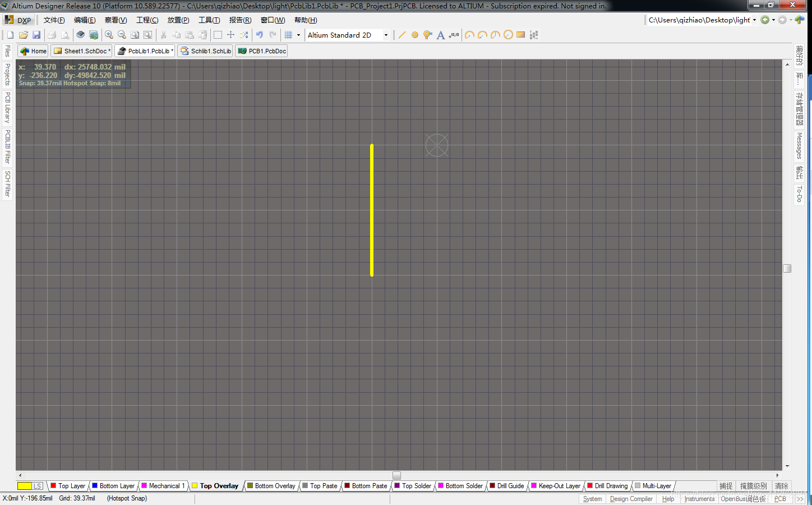Create a new document with the blank page icon

[x=10, y=35]
